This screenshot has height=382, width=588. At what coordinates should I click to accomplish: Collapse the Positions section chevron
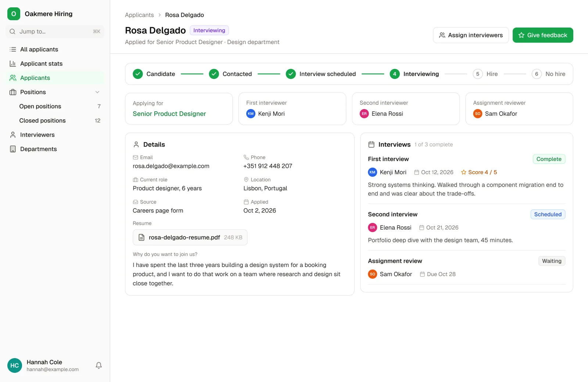pyautogui.click(x=97, y=92)
